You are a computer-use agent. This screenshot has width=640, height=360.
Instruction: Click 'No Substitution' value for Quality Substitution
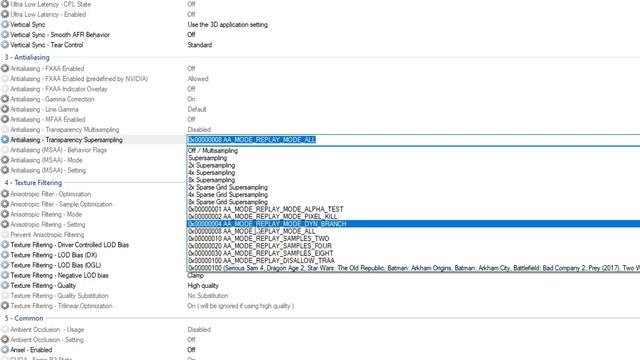[208, 296]
